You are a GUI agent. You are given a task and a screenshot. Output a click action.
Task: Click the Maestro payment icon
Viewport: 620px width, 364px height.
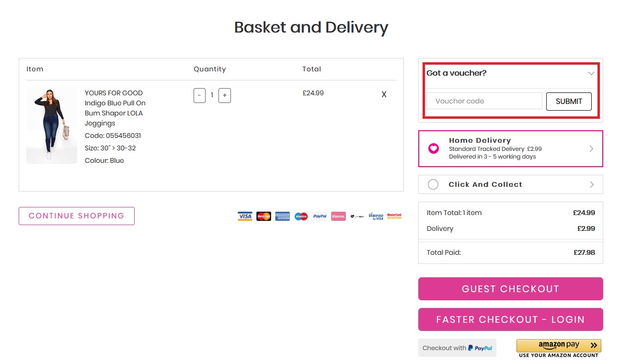(x=301, y=216)
